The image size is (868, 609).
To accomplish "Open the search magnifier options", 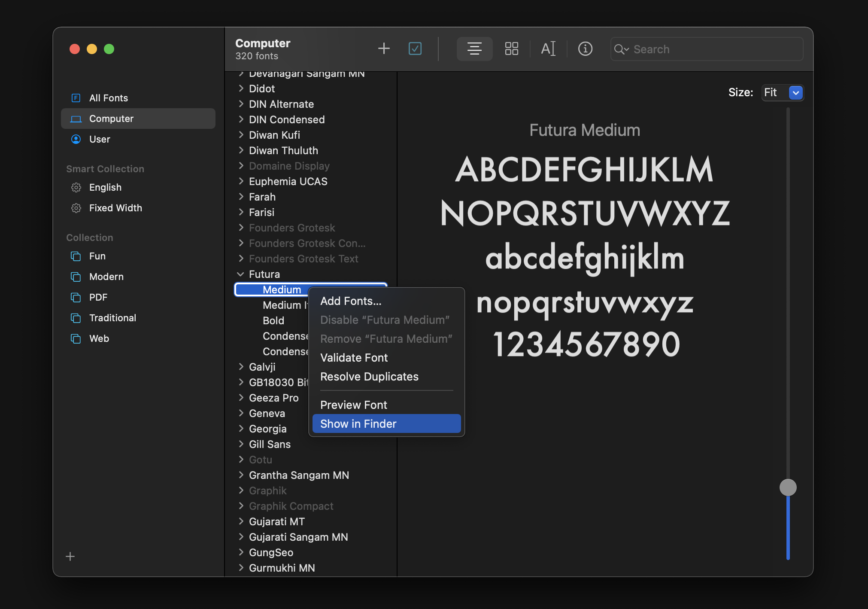I will 621,49.
